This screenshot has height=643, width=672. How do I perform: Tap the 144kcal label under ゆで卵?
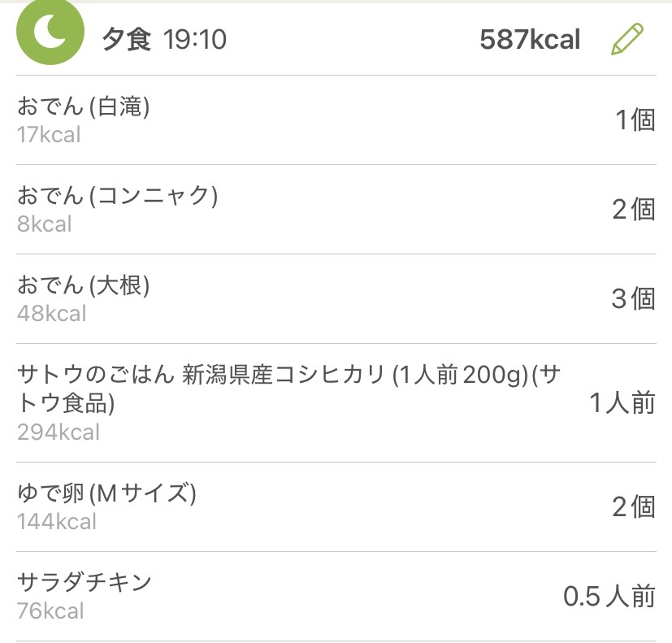pyautogui.click(x=57, y=521)
